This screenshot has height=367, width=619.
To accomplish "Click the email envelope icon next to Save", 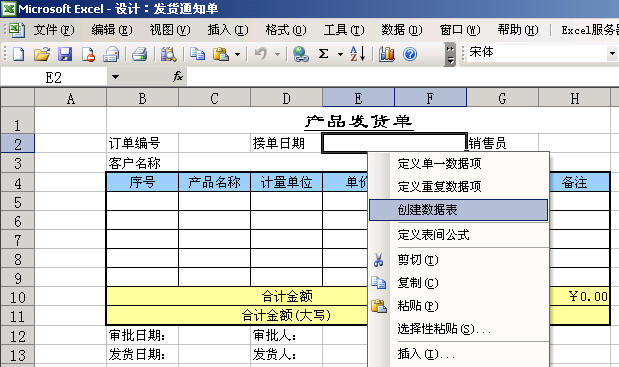I will tap(111, 54).
